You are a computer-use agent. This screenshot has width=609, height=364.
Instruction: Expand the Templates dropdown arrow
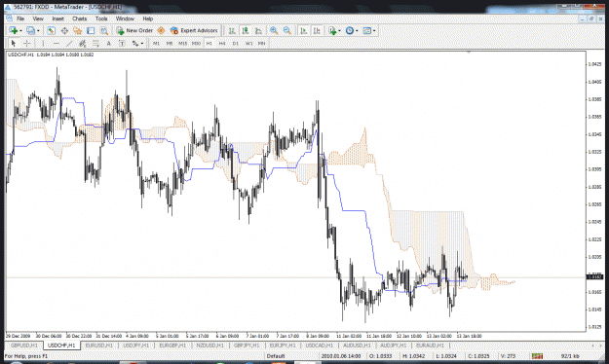click(374, 30)
